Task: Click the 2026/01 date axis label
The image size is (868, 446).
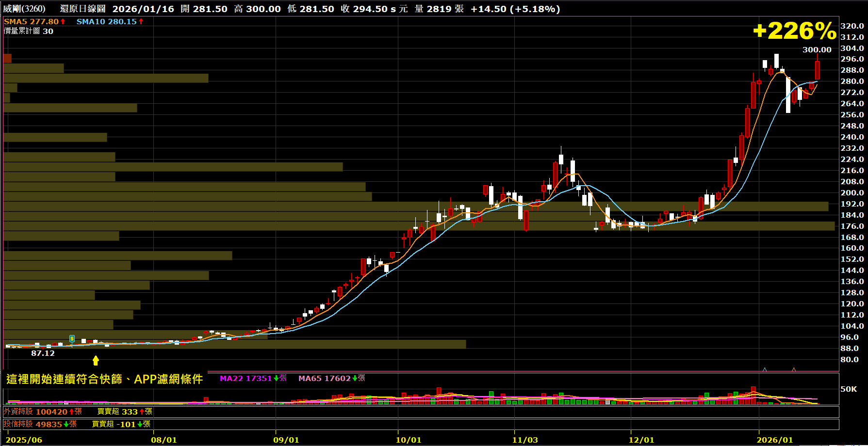Action: pos(775,440)
